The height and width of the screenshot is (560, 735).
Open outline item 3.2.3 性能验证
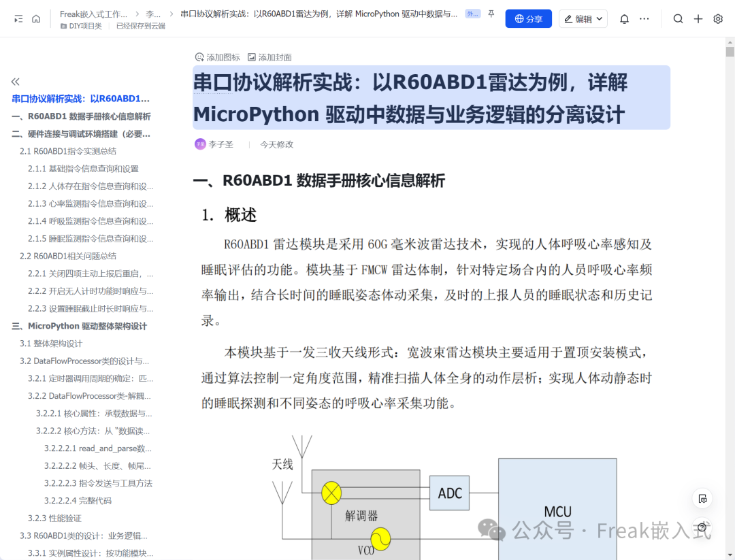pos(54,518)
